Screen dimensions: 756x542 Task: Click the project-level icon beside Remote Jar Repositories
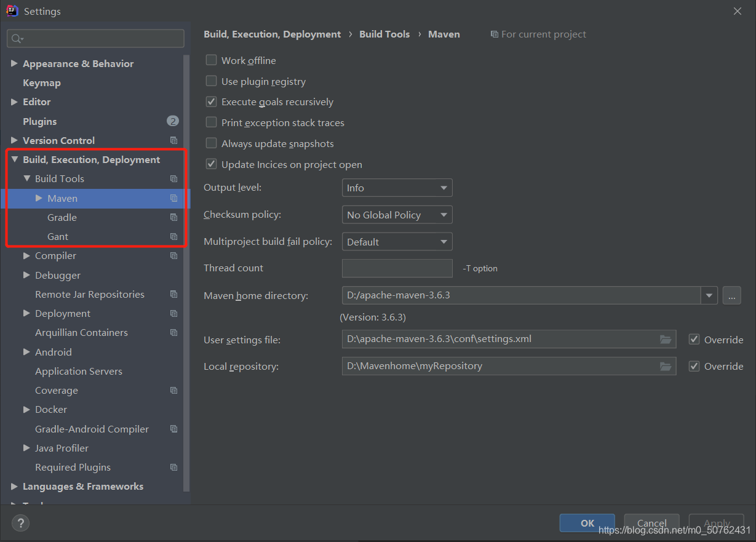[x=173, y=294]
